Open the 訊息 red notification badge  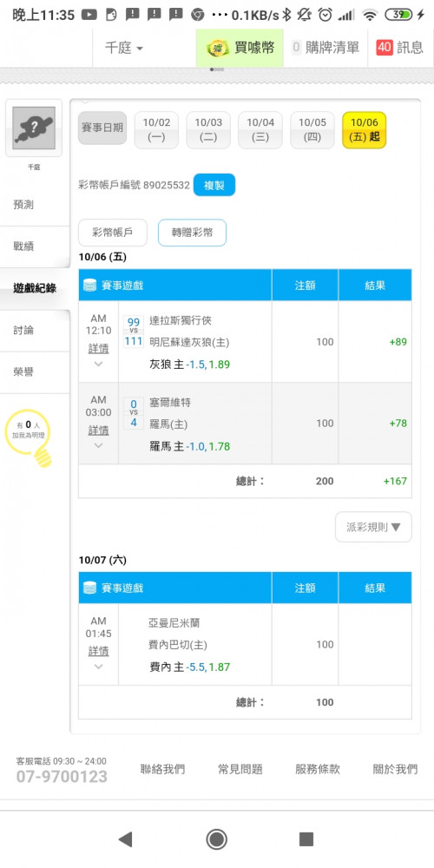385,48
